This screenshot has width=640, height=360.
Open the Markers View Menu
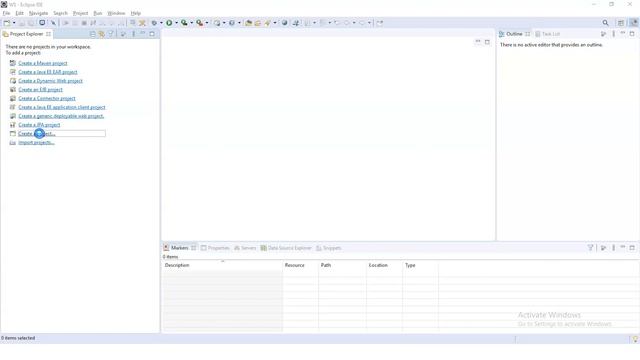pos(613,248)
